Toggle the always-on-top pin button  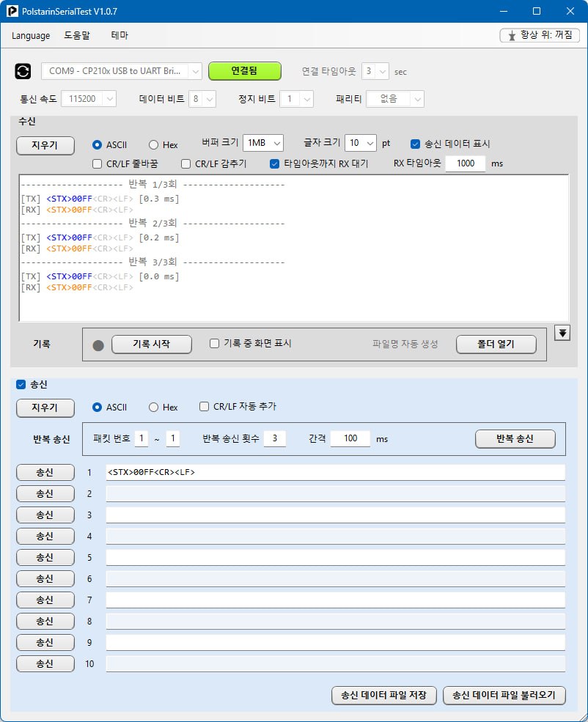point(540,35)
